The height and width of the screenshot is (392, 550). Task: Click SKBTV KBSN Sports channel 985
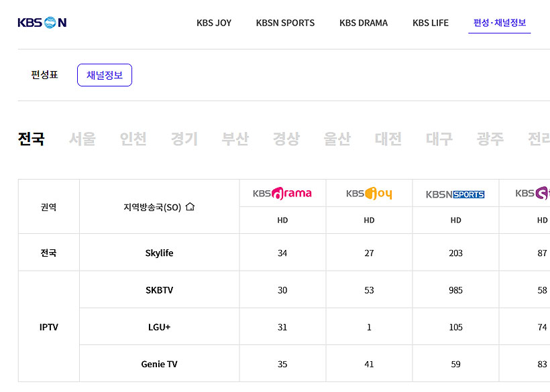(455, 290)
